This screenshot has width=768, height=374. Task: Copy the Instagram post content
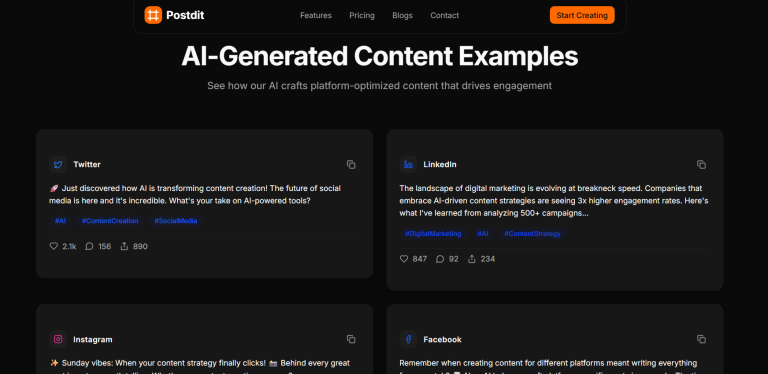[x=351, y=339]
